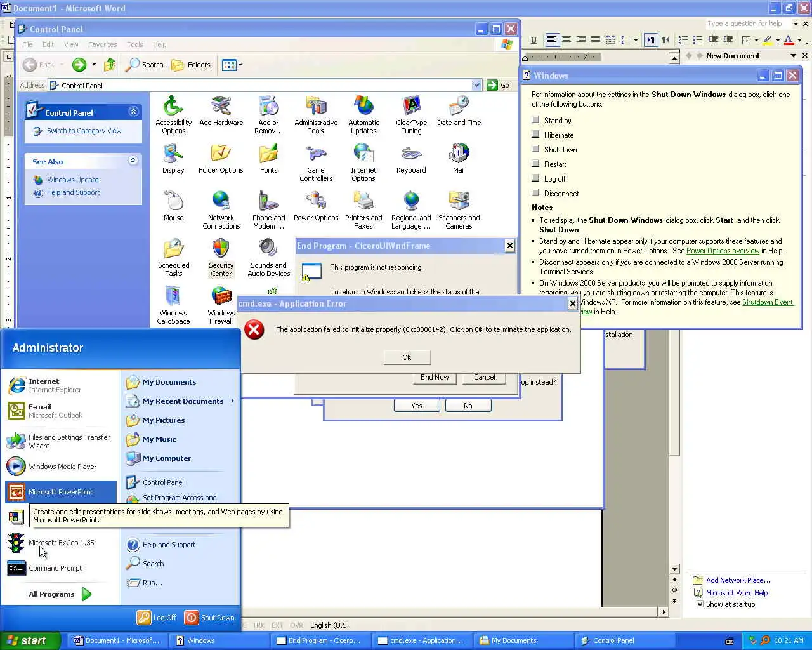This screenshot has height=650, width=812.
Task: Toggle Stand by checkbox in Windows help
Action: pos(535,120)
